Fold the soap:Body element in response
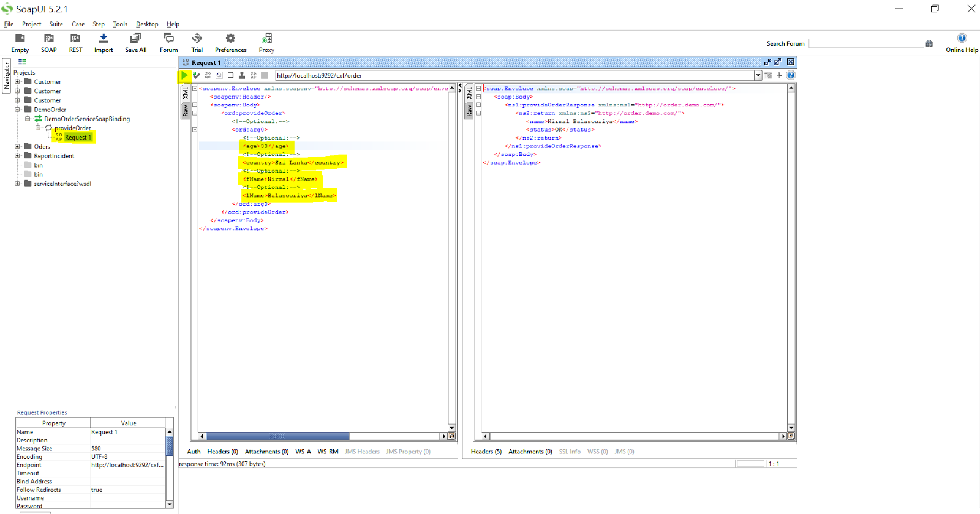The height and width of the screenshot is (514, 980). coord(478,97)
